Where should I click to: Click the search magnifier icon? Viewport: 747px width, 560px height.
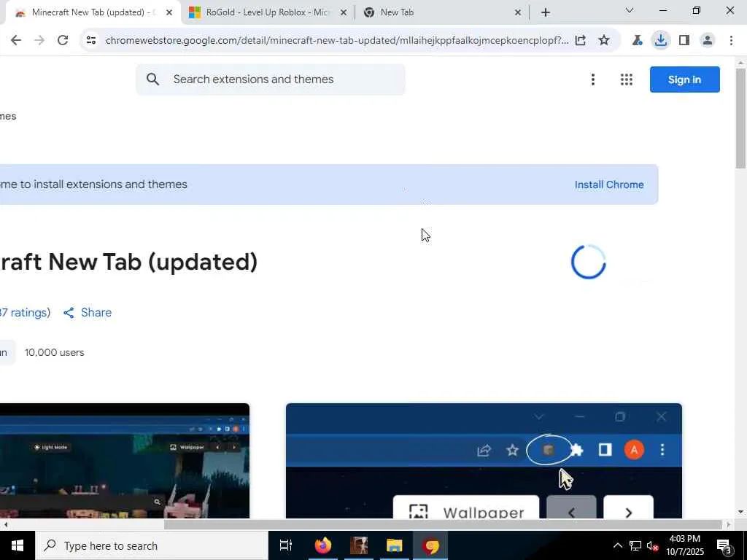152,79
